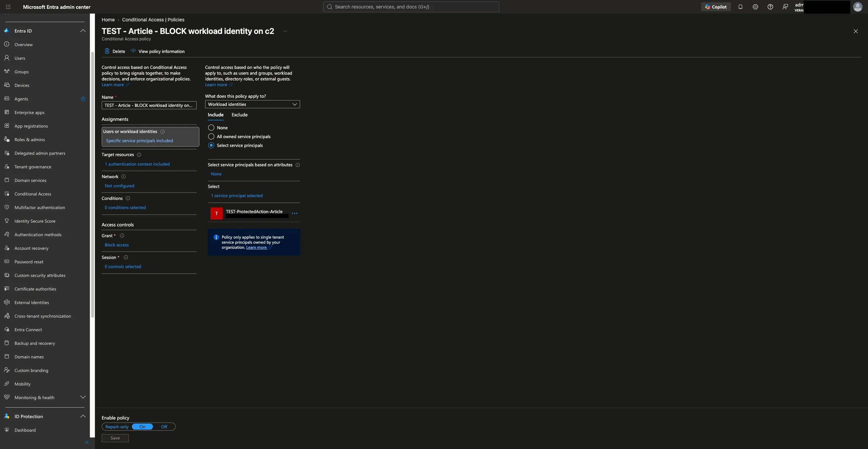868x449 pixels.
Task: Open 0 conditions selected link
Action: (x=125, y=208)
